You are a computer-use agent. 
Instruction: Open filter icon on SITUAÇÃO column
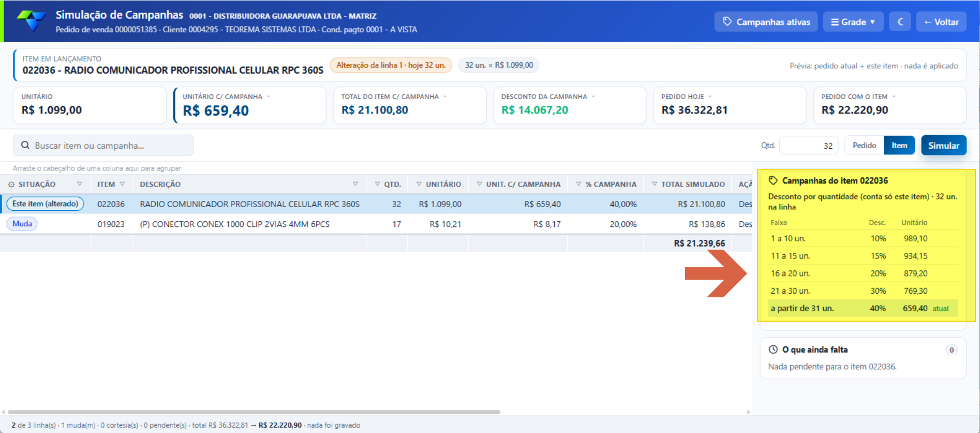coord(79,184)
